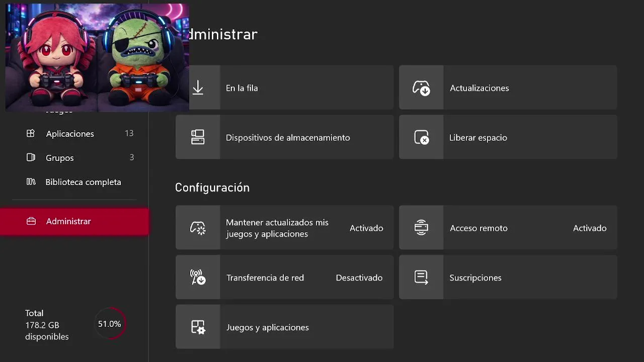Screen dimensions: 644x362
Task: Click the Acceso remoto console icon
Action: [421, 228]
